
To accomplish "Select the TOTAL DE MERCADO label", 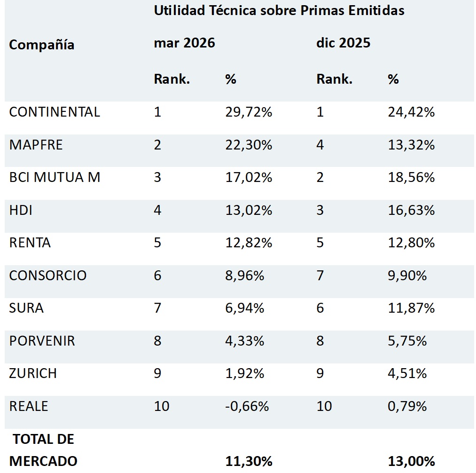I will point(43,450).
